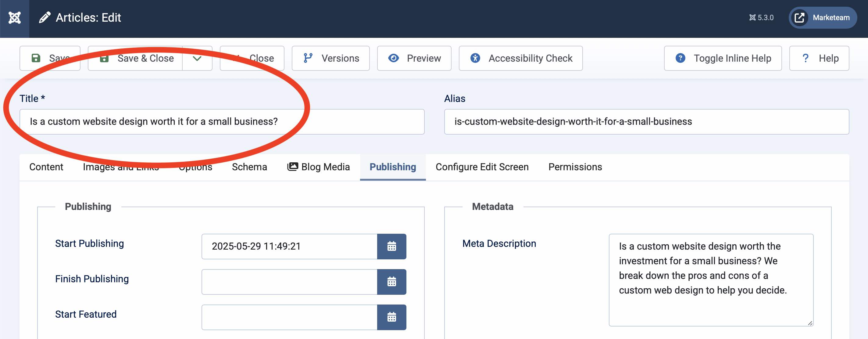Switch to the Blog Media tab
Image resolution: width=868 pixels, height=339 pixels.
coord(318,167)
